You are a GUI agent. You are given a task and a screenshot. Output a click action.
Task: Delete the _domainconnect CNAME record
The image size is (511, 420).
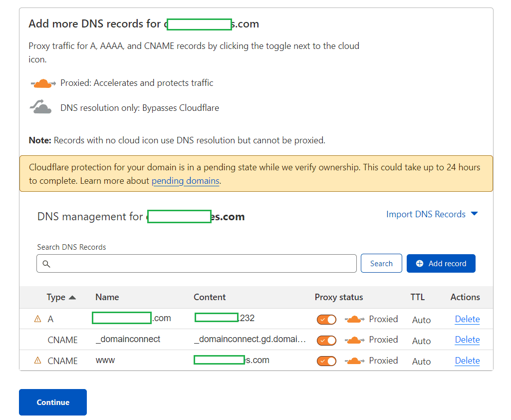pos(467,340)
